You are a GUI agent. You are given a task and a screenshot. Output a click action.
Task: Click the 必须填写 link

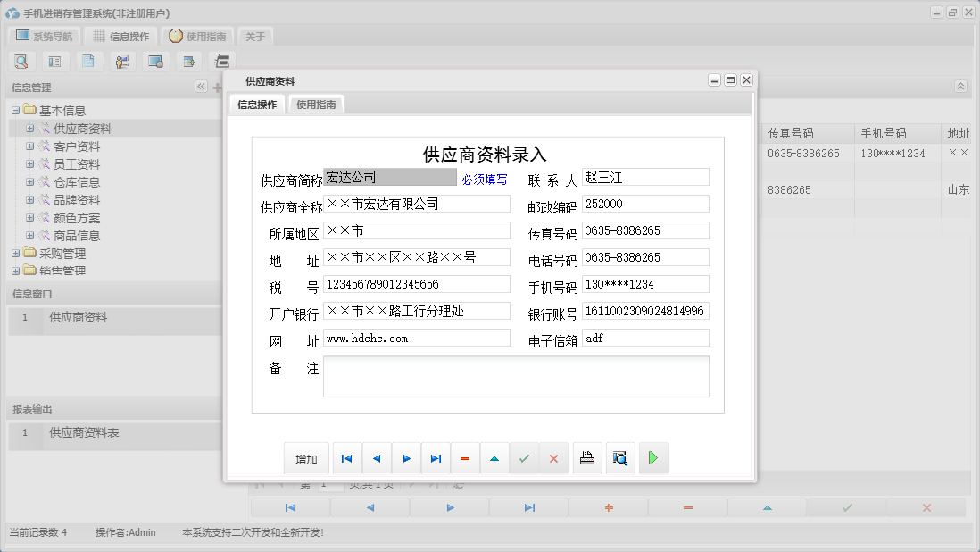(483, 179)
